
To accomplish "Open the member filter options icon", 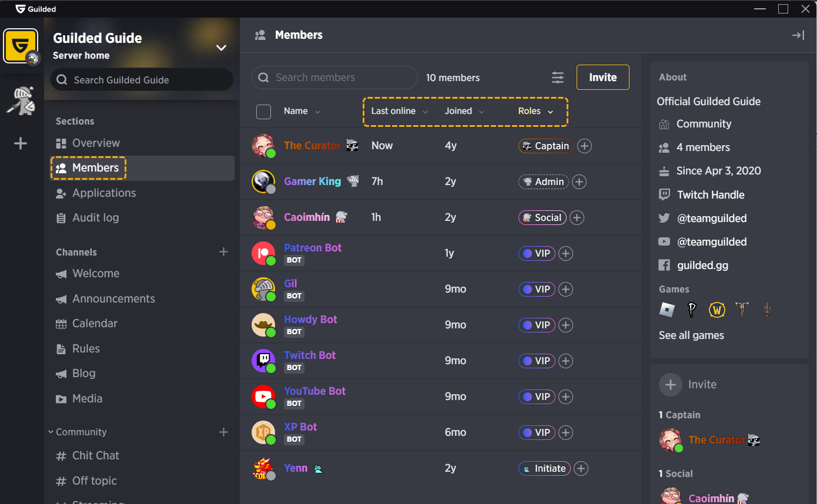I will (557, 77).
